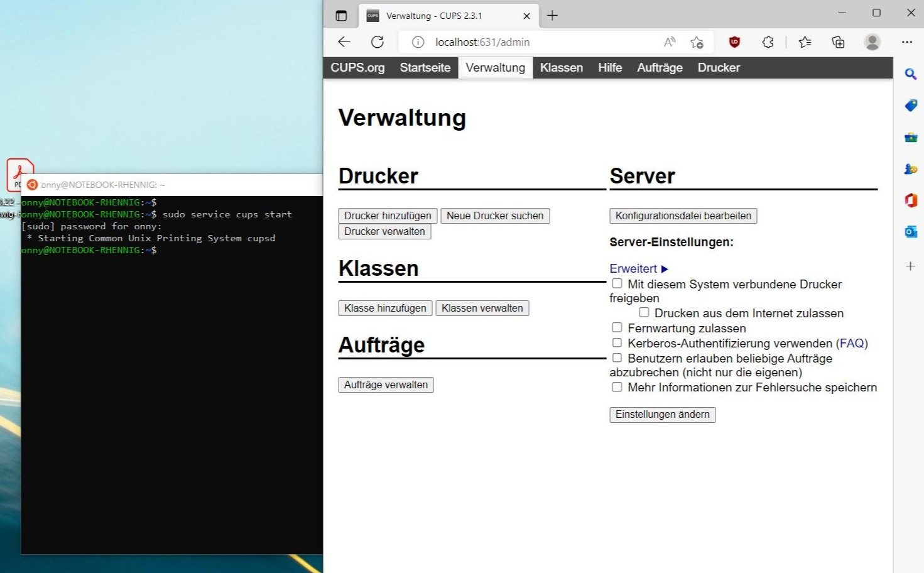Viewport: 924px width, 573px height.
Task: Switch to the Klassen menu tab
Action: click(561, 67)
